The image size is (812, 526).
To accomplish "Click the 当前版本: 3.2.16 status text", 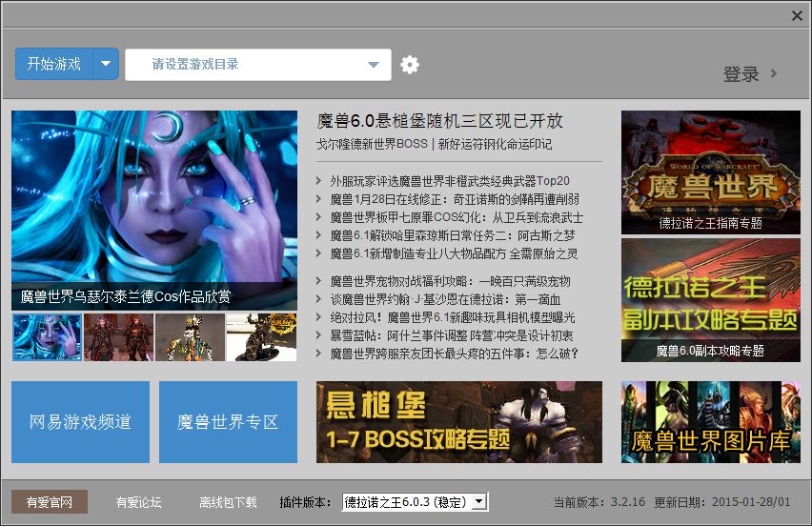I will click(x=599, y=502).
